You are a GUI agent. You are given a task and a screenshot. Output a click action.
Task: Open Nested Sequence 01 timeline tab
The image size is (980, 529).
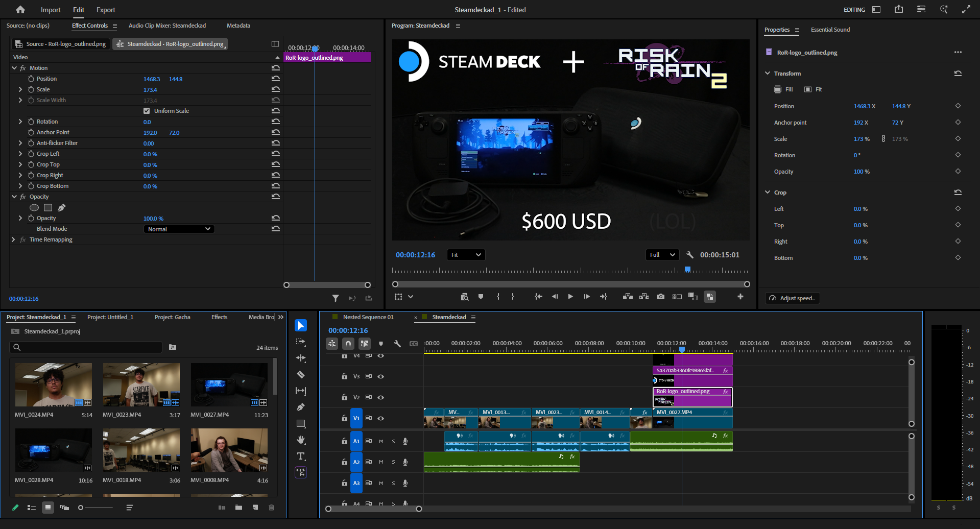(368, 317)
